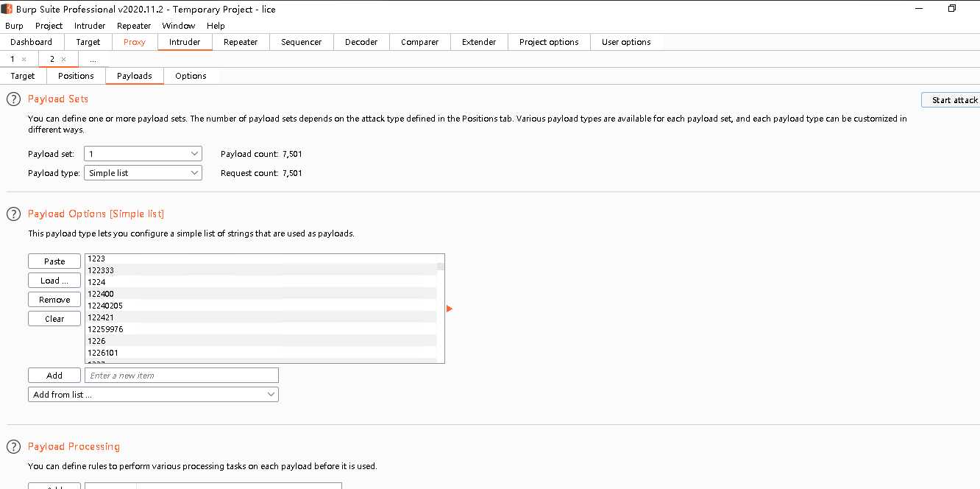Open the Payload type dropdown

[x=143, y=173]
